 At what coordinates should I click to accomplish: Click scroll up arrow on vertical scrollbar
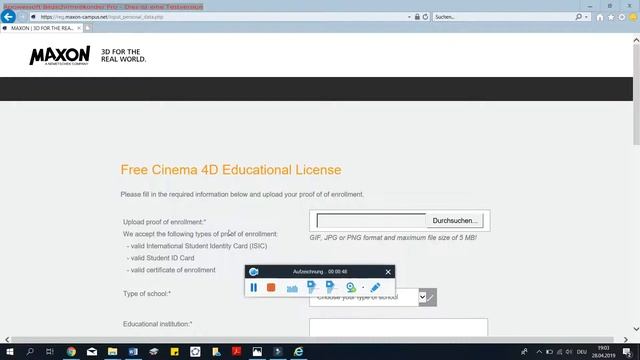[x=636, y=40]
